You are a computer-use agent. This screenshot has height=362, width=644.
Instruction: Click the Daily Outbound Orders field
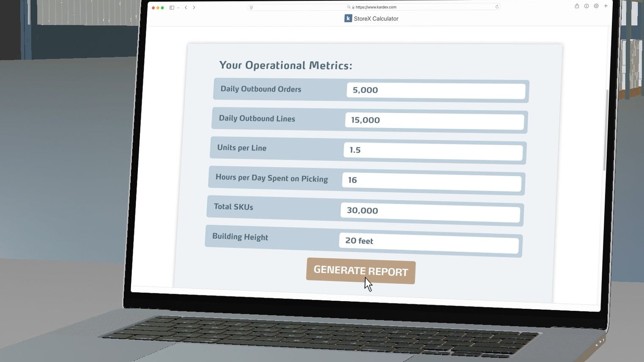(x=436, y=91)
